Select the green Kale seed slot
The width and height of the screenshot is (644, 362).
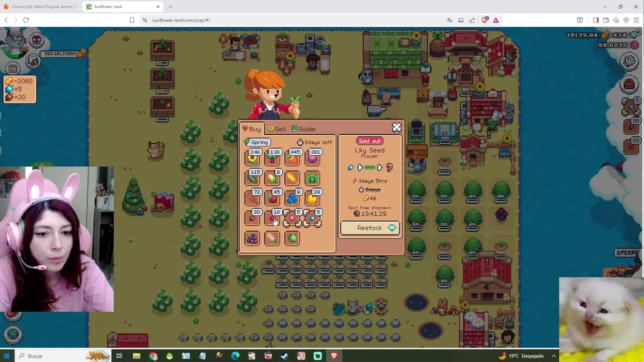tap(313, 177)
